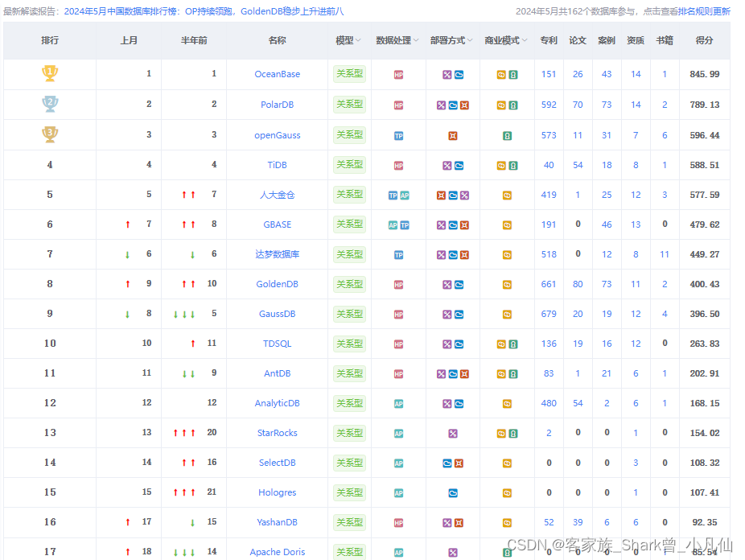745x560 pixels.
Task: Click the 名称 column header
Action: coord(278,40)
